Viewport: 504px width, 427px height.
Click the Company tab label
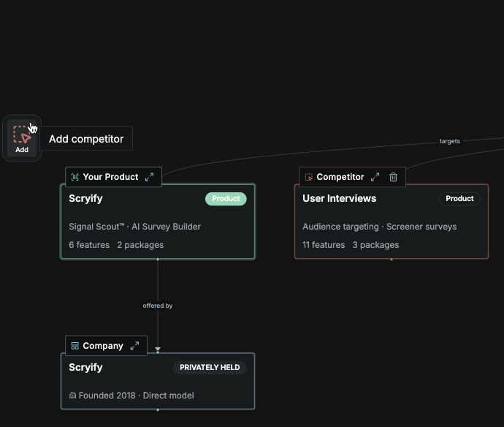pos(103,346)
